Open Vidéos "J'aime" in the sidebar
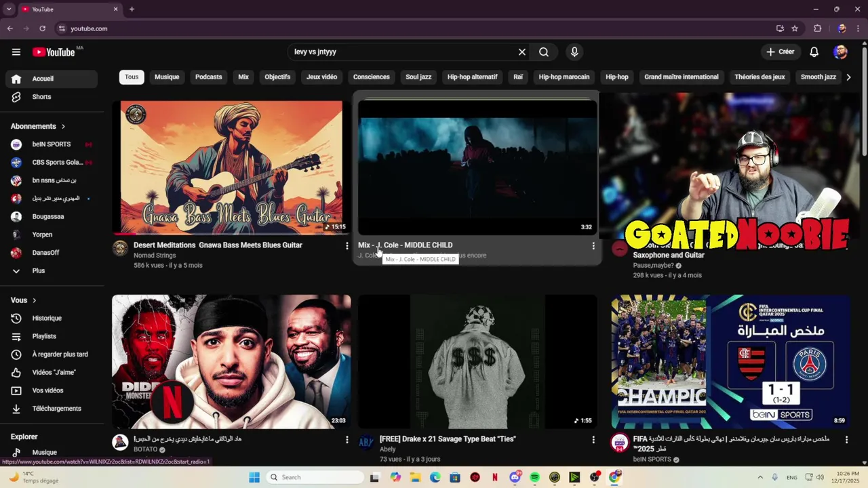 (52, 372)
